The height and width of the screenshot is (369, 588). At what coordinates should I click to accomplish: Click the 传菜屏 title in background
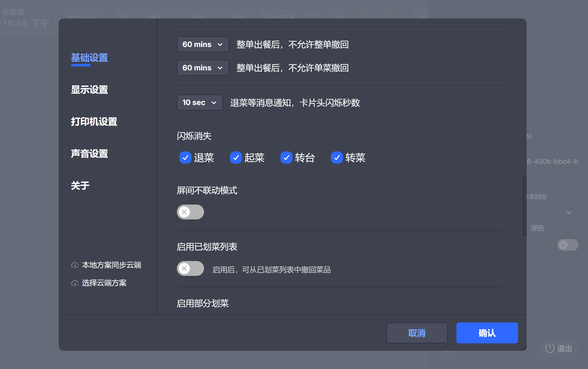13,12
